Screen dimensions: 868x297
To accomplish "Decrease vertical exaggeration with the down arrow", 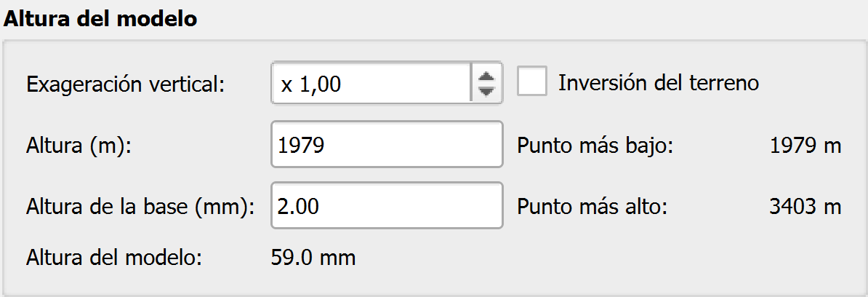I will pyautogui.click(x=486, y=92).
